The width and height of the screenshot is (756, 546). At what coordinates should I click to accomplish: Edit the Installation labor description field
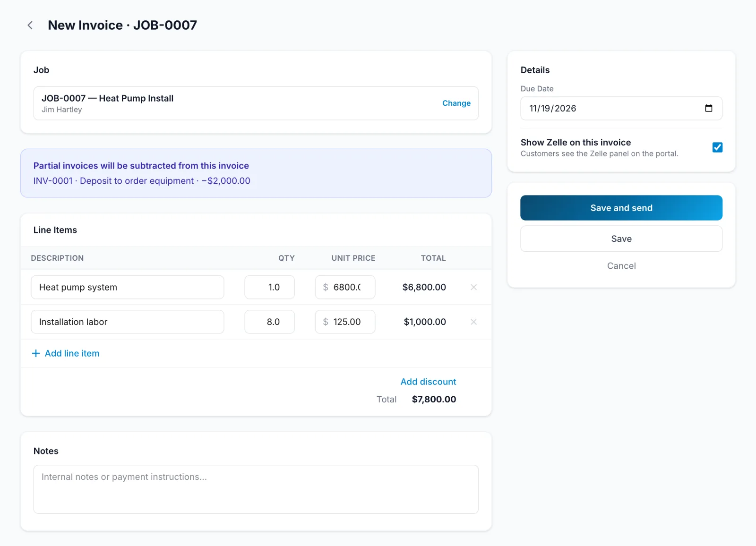tap(128, 322)
